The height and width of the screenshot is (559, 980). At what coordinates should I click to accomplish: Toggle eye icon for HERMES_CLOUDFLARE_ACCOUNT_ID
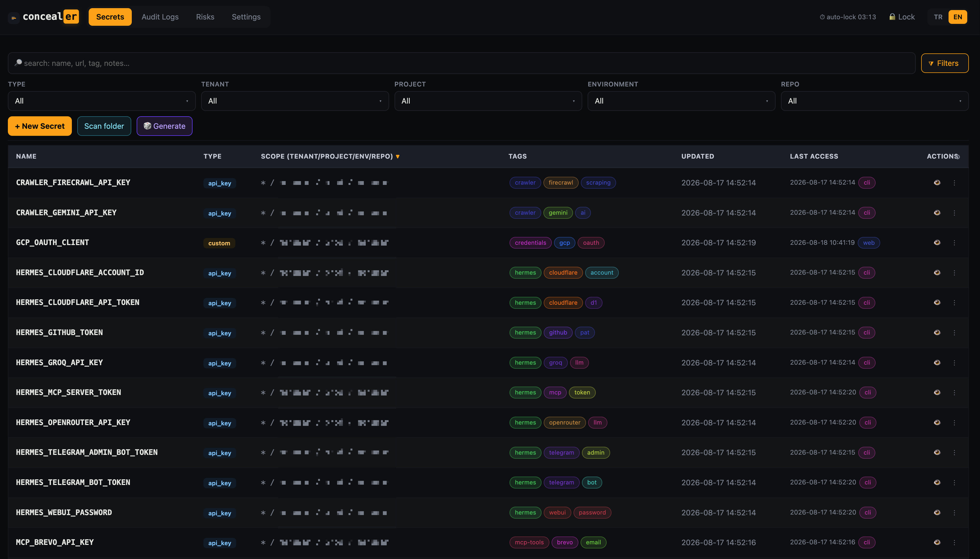[937, 273]
